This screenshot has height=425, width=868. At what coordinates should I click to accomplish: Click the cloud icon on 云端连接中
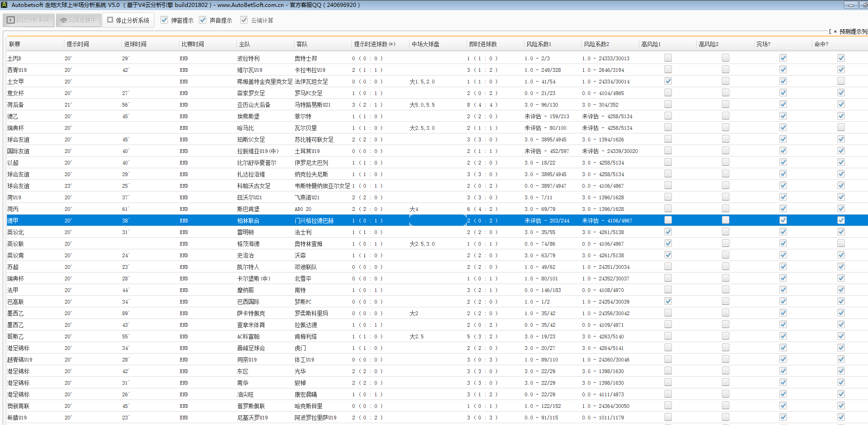[64, 20]
